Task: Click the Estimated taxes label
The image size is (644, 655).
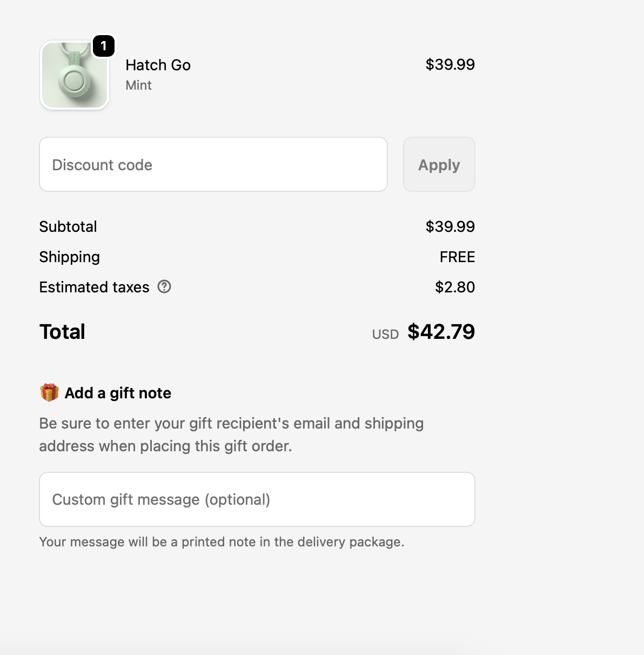Action: click(94, 287)
